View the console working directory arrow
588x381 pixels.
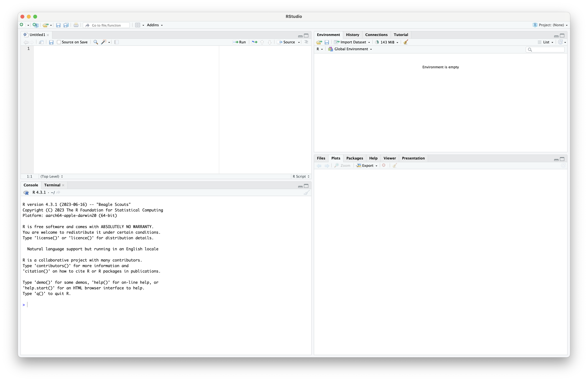58,192
